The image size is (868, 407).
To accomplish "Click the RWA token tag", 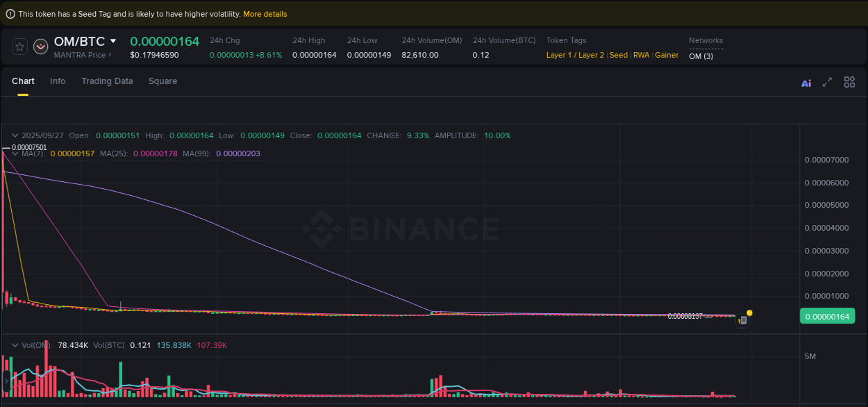I will point(641,55).
